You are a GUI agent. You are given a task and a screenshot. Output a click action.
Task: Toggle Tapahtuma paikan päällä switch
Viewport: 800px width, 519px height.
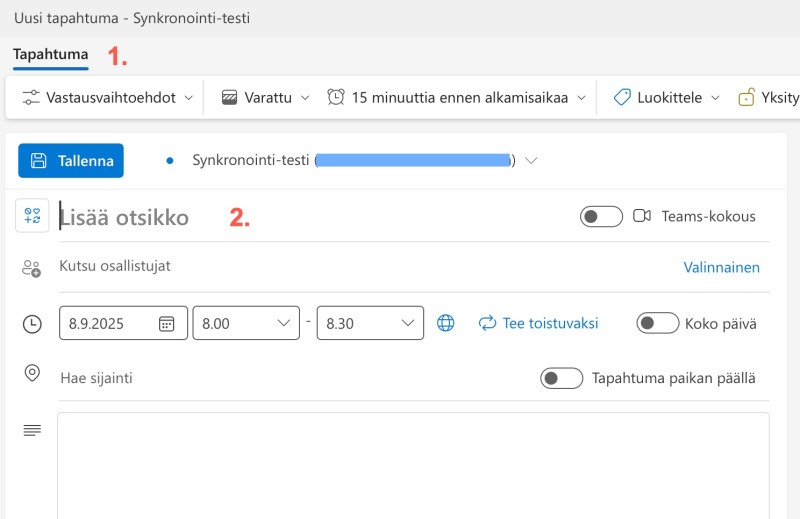(x=561, y=378)
